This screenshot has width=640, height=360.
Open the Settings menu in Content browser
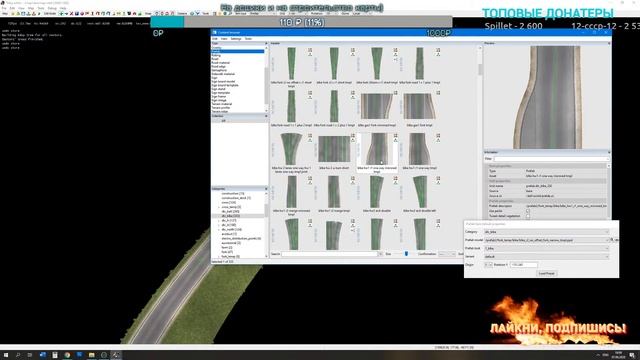coord(236,39)
